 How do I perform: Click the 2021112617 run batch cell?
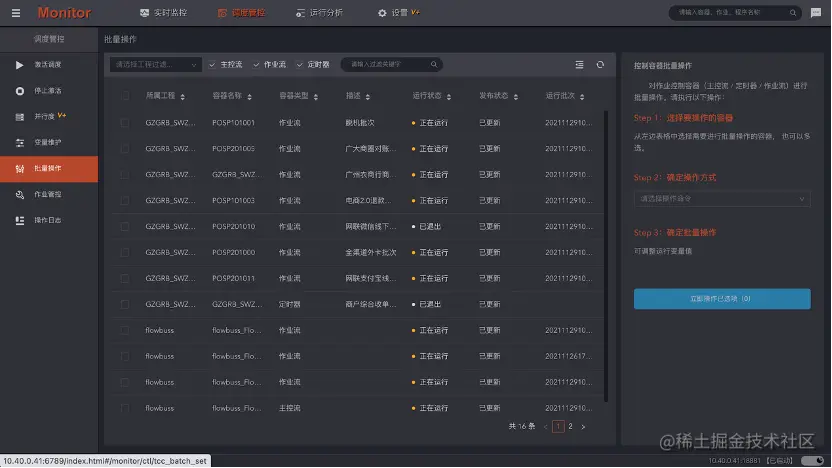(x=568, y=357)
